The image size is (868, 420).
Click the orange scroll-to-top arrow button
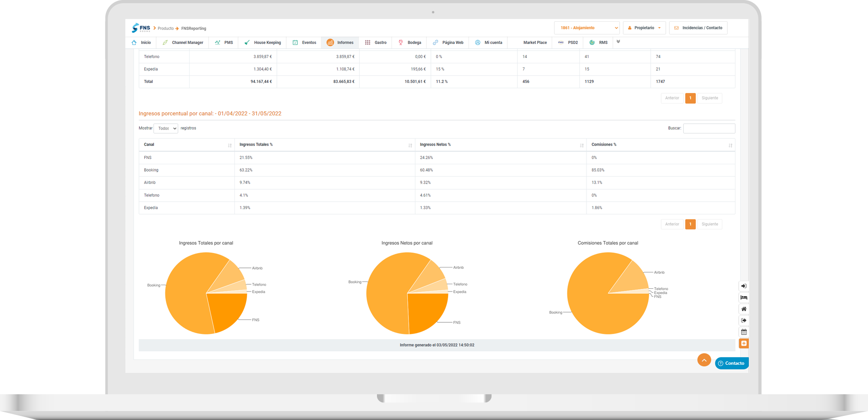pos(704,360)
